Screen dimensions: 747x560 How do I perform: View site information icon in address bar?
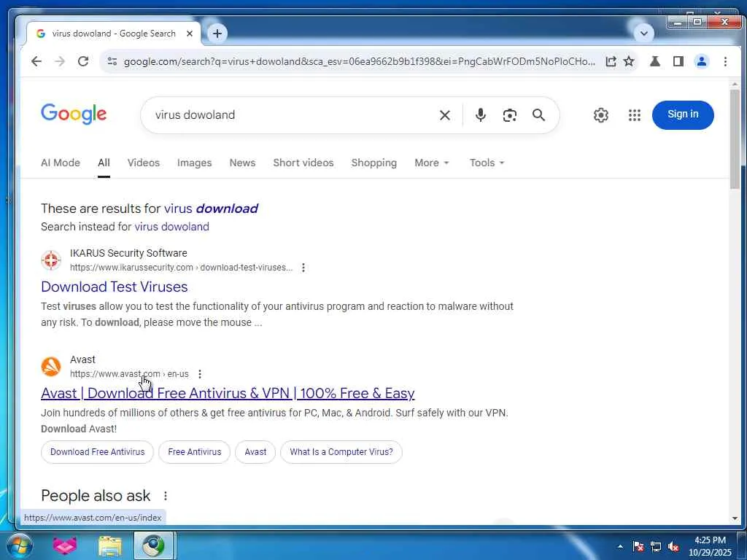coord(112,61)
